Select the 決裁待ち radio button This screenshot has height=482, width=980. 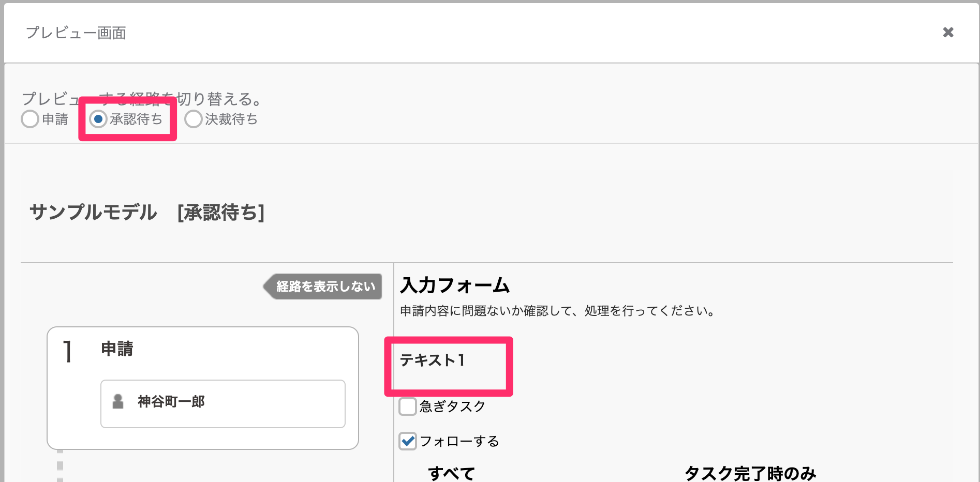[194, 119]
